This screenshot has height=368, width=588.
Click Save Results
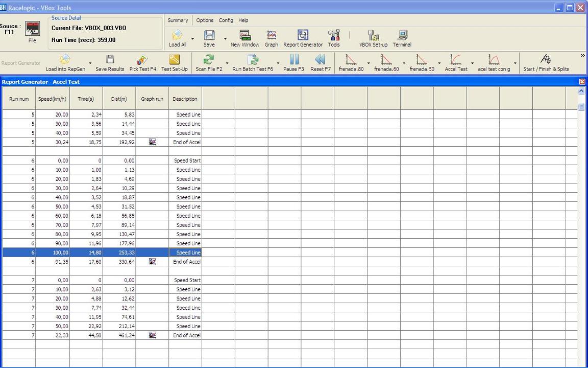(110, 63)
